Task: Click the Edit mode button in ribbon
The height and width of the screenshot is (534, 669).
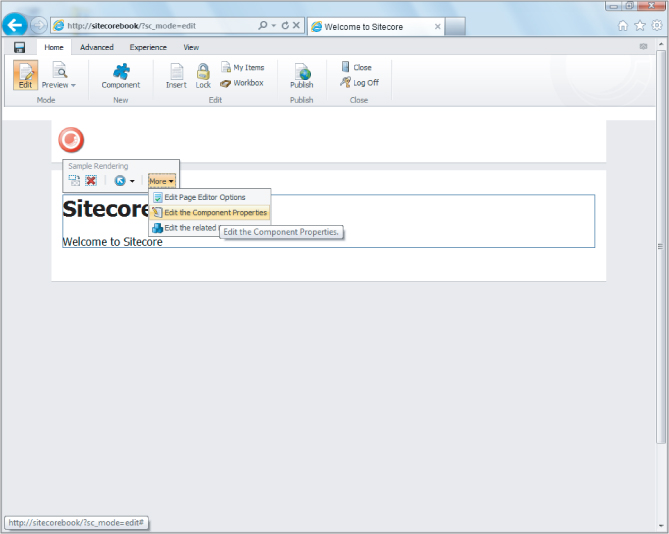Action: (x=25, y=75)
